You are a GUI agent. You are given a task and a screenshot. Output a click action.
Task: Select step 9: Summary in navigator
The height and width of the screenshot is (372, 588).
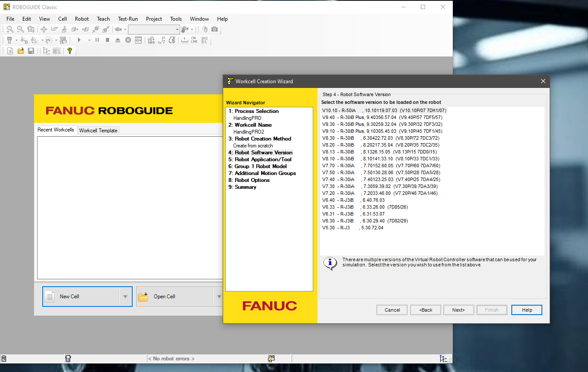coord(242,187)
